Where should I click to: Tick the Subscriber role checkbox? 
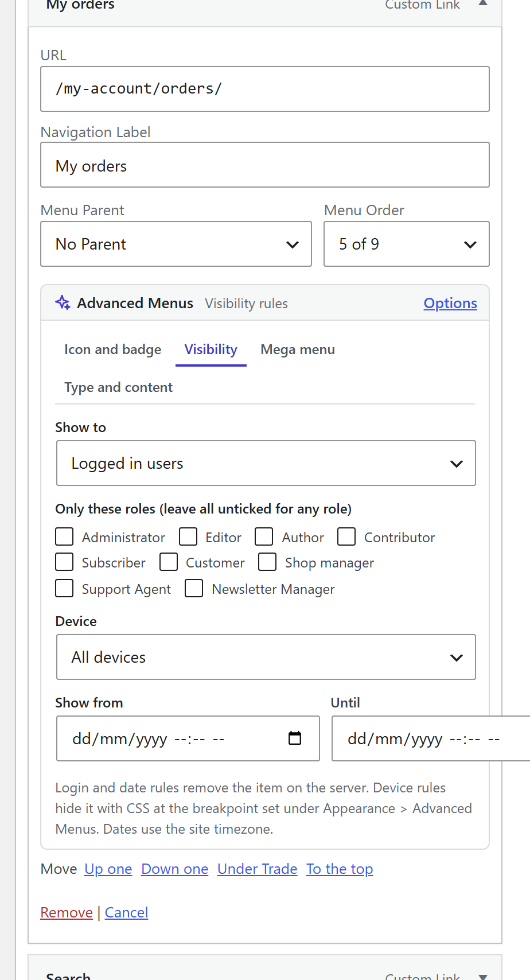(64, 562)
